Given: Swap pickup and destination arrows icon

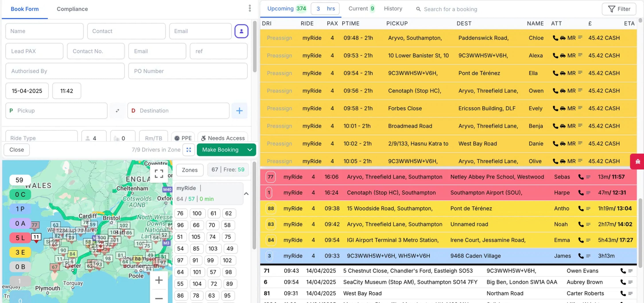Looking at the screenshot, I should click(x=118, y=111).
